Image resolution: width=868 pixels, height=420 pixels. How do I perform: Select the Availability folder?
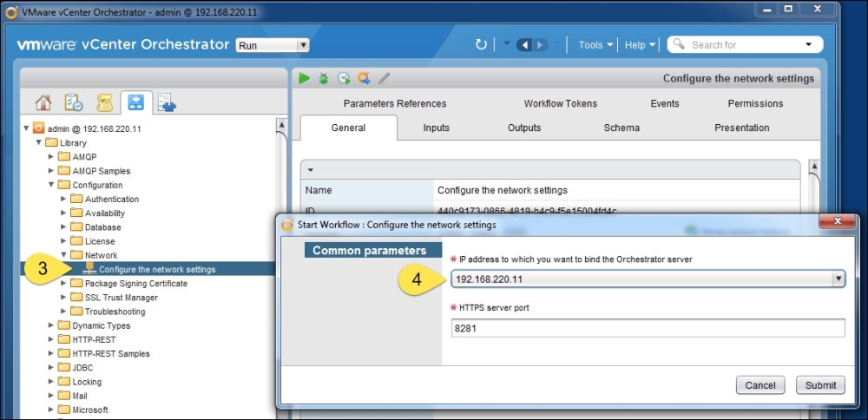(x=105, y=213)
